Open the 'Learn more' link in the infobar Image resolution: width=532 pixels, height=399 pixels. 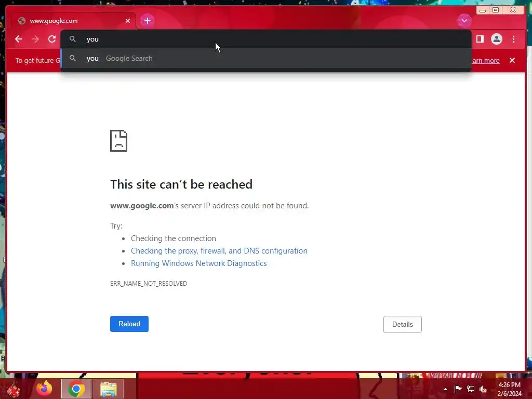click(485, 61)
